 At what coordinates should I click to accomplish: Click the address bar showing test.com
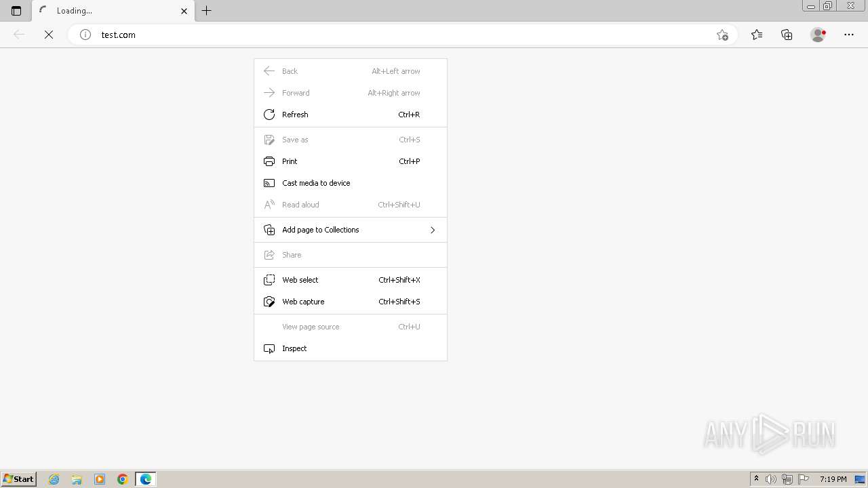click(x=403, y=35)
